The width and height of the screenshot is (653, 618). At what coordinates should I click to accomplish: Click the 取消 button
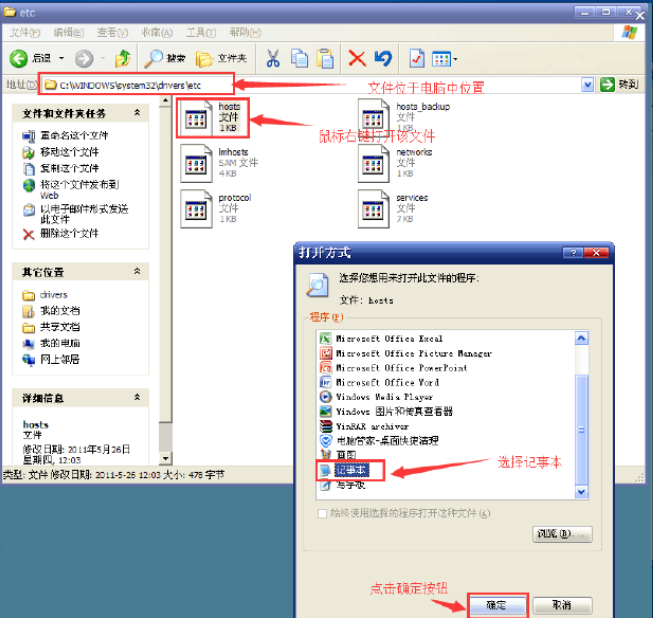point(562,605)
